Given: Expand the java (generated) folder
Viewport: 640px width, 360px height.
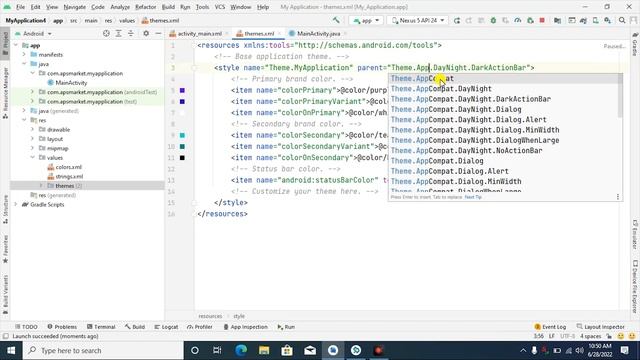Looking at the screenshot, I should click(24, 111).
